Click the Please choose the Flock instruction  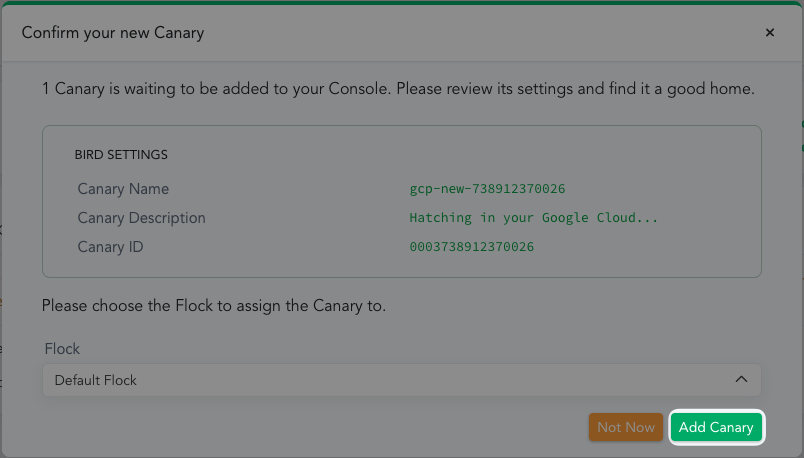pos(213,306)
